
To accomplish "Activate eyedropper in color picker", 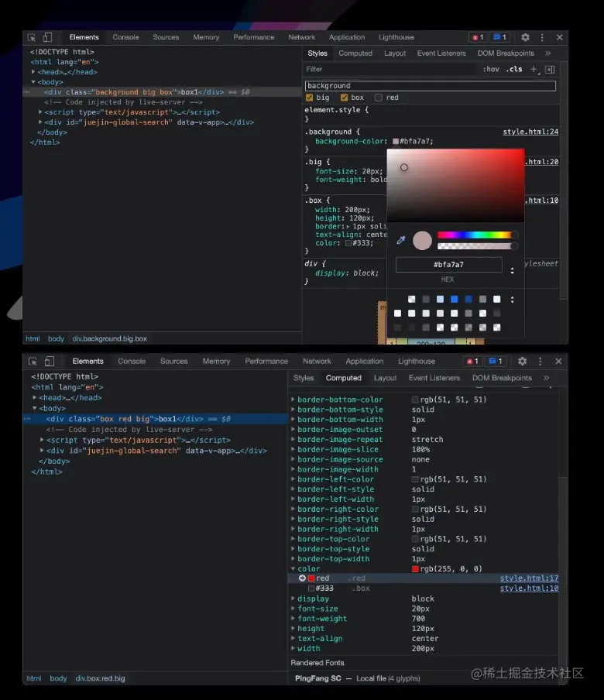I will pos(401,240).
